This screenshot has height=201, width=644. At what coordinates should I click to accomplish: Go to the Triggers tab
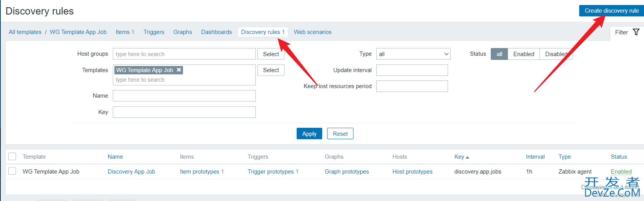[154, 32]
